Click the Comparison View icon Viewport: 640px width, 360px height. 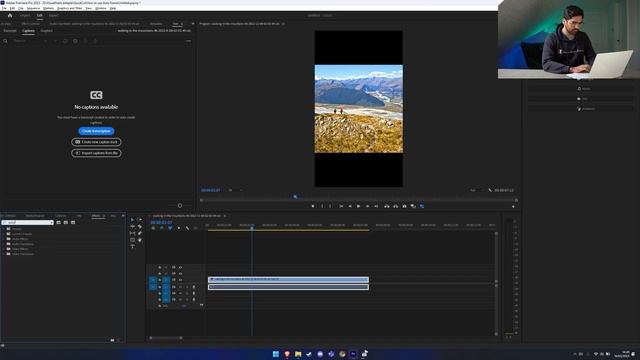[413, 206]
